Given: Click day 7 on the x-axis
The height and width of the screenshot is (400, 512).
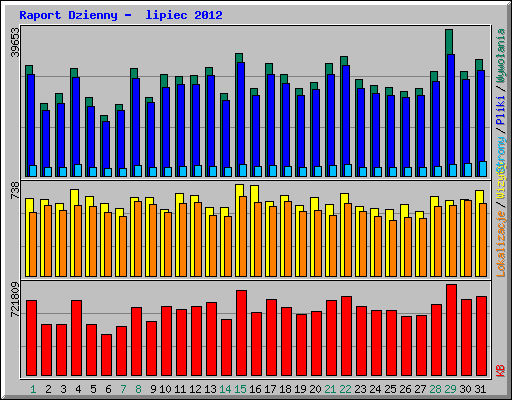Looking at the screenshot, I should click(123, 389).
